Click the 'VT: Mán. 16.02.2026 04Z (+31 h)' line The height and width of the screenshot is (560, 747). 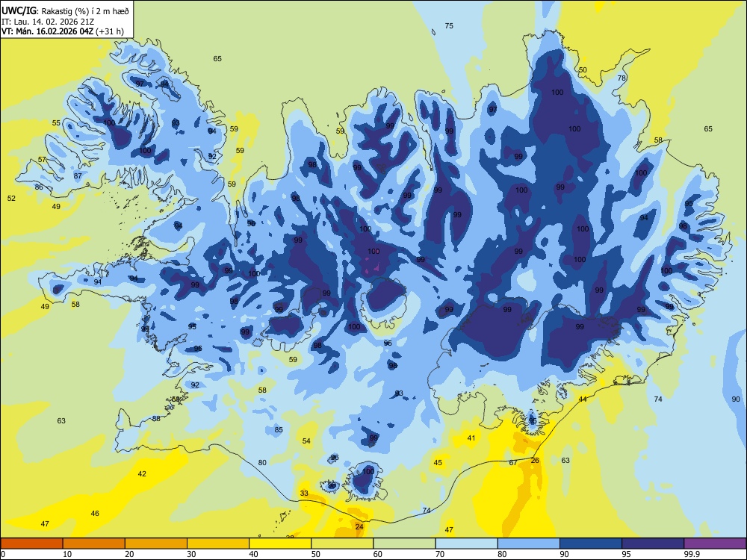tap(63, 31)
